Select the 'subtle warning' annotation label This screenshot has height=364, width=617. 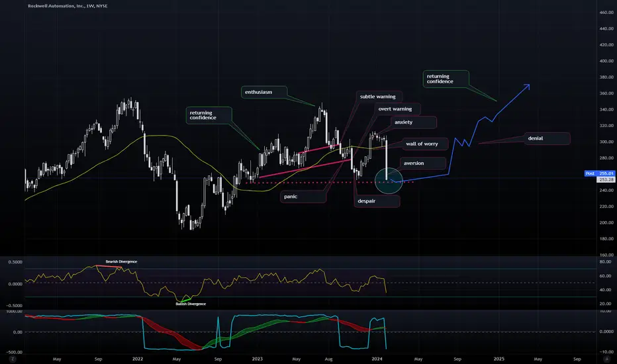tap(379, 97)
